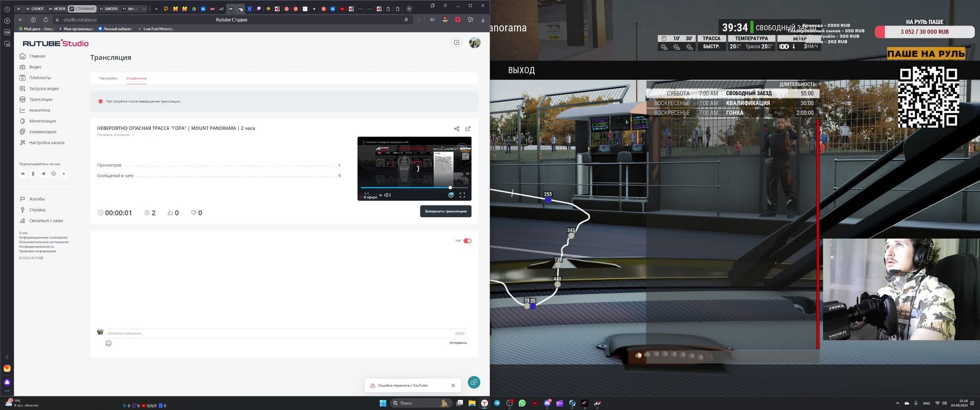Viewport: 980px width, 410px height.
Task: Open the СТРИМИНГ browser tab group
Action: click(82, 9)
